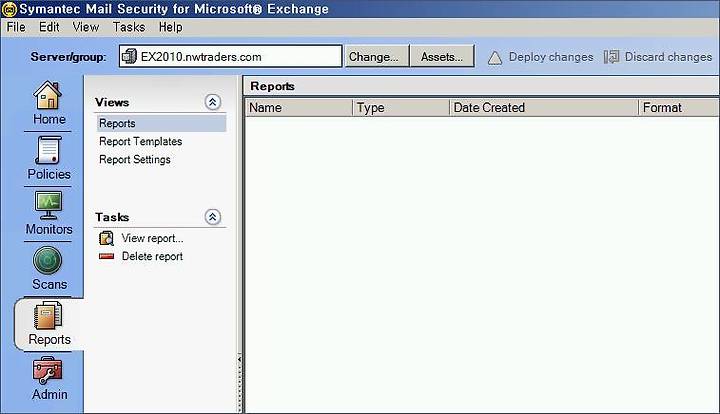The width and height of the screenshot is (720, 414).
Task: Sort reports by Name column
Action: tap(299, 107)
